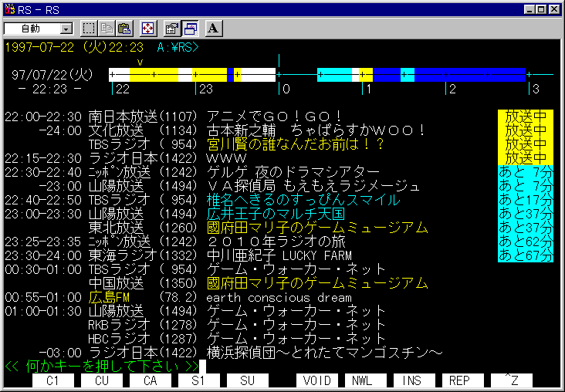The image size is (565, 392).
Task: Select program アニメでGO!GO!
Action: click(274, 117)
